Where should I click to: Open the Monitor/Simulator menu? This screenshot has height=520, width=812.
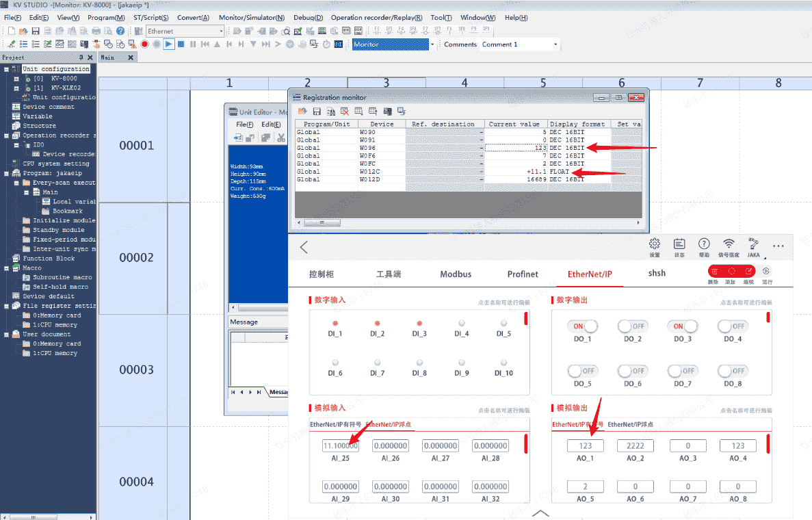[x=252, y=18]
